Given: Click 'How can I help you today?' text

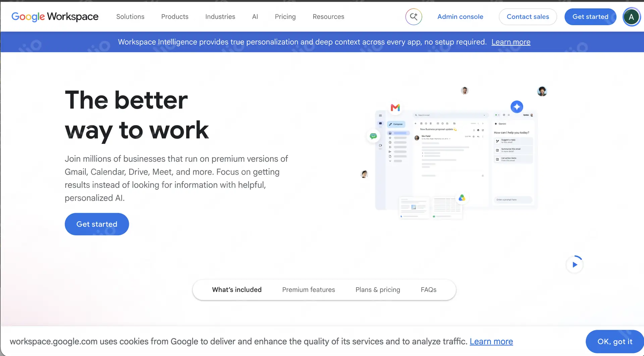Looking at the screenshot, I should 512,133.
